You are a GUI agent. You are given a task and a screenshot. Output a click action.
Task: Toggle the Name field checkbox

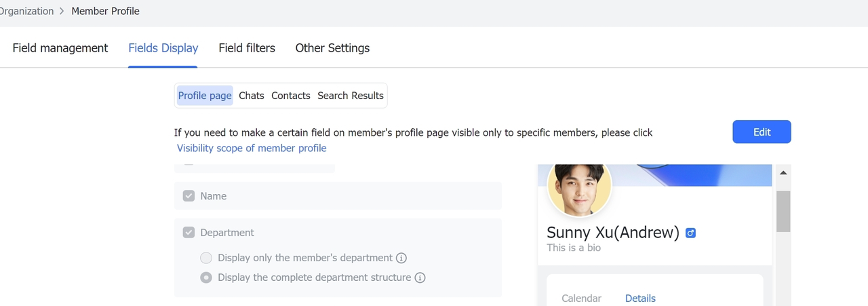click(189, 196)
